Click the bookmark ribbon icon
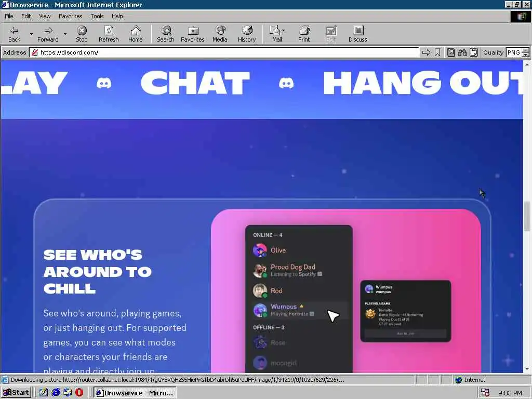This screenshot has width=532, height=399. (437, 52)
